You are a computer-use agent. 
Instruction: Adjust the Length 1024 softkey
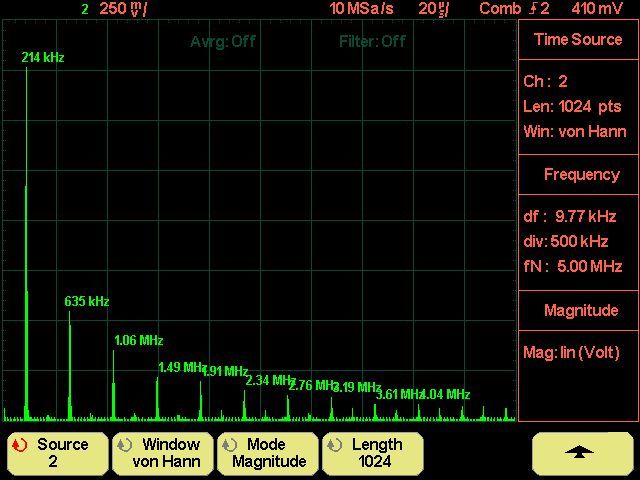pyautogui.click(x=373, y=453)
